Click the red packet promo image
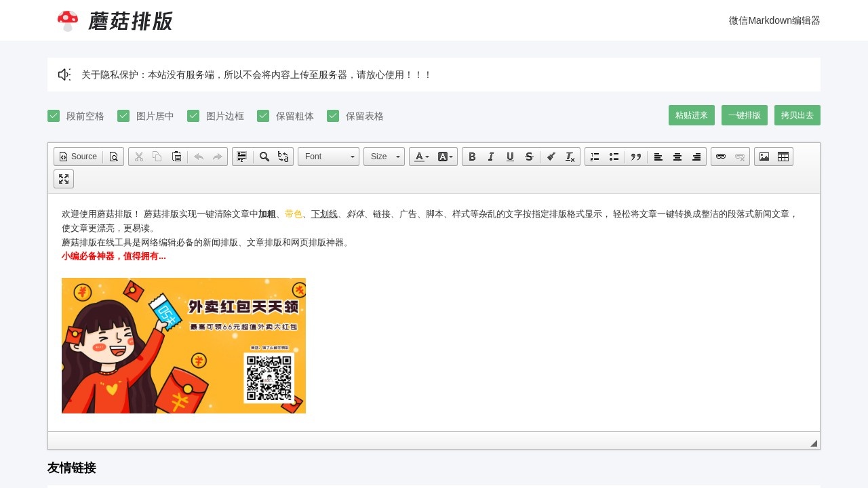Image resolution: width=868 pixels, height=488 pixels. tap(184, 346)
